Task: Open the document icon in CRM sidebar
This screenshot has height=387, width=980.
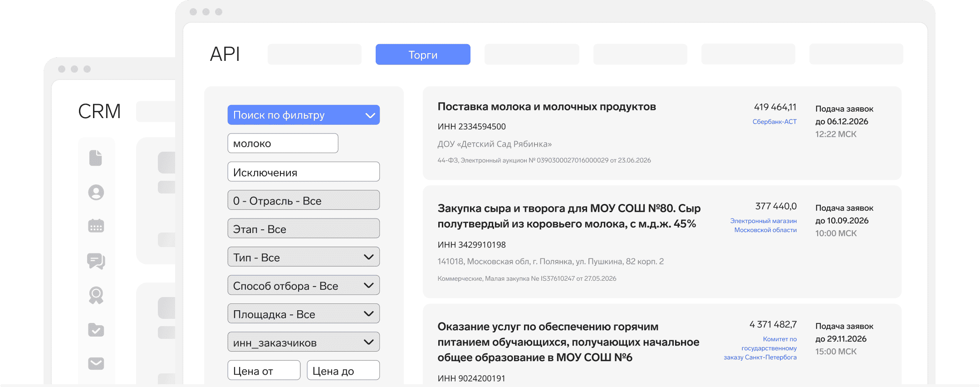Action: pyautogui.click(x=96, y=158)
